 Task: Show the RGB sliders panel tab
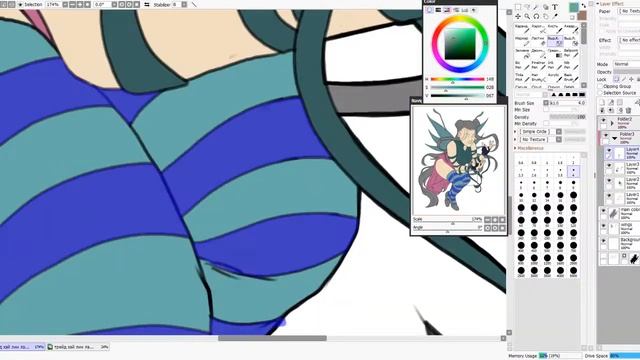438,10
